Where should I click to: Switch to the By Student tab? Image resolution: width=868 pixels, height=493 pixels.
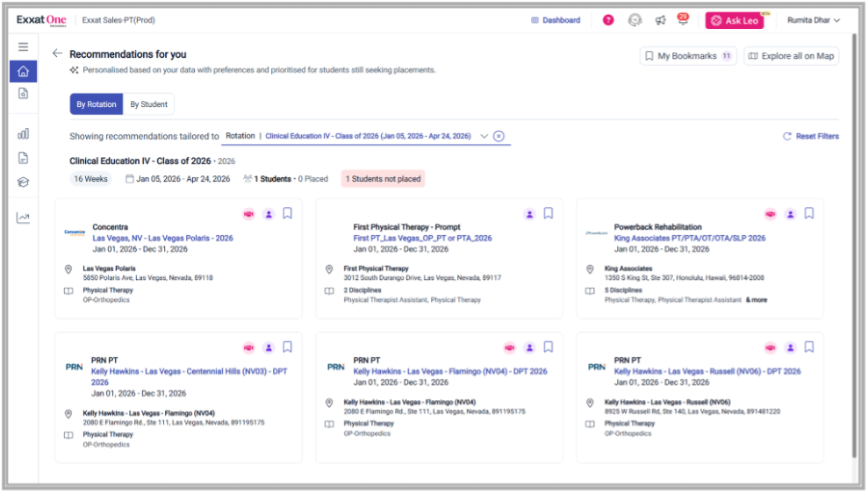click(148, 104)
